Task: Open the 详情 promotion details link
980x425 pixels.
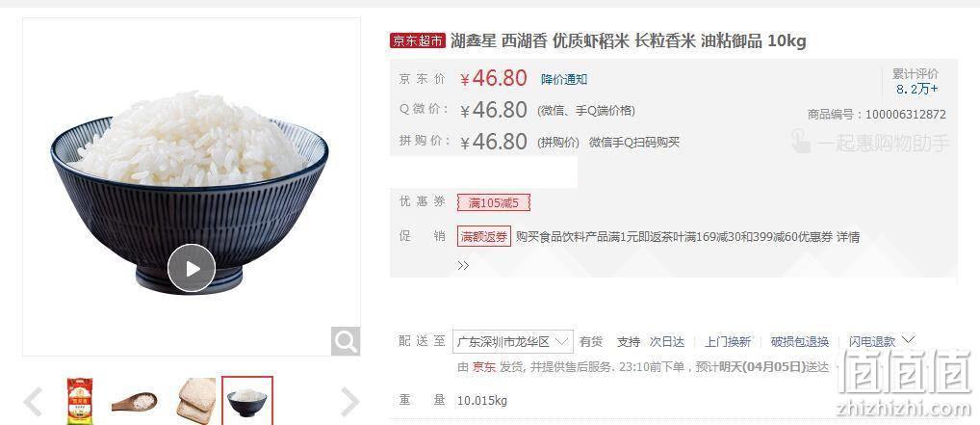Action: pos(849,237)
